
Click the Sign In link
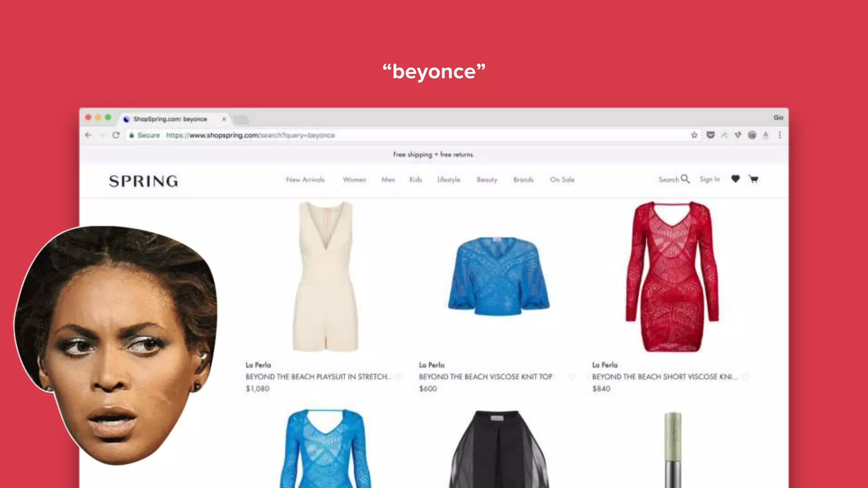click(x=710, y=179)
